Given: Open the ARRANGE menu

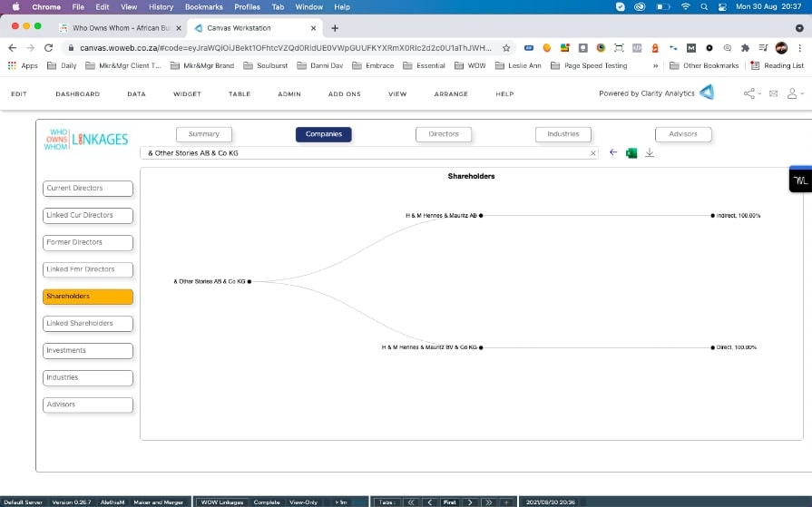Looking at the screenshot, I should pyautogui.click(x=451, y=94).
